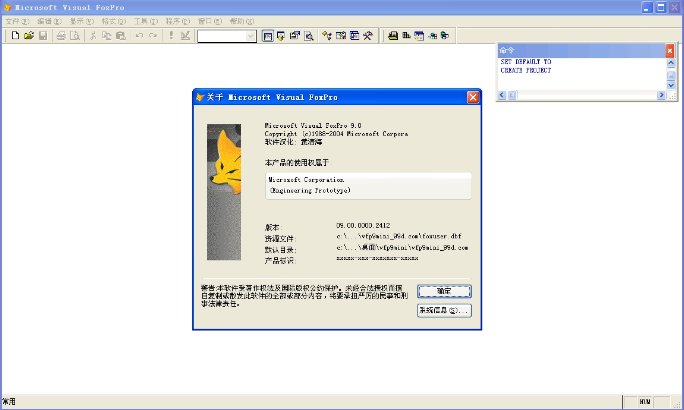Click the Print toolbar icon
This screenshot has width=684, height=410.
pos(61,36)
